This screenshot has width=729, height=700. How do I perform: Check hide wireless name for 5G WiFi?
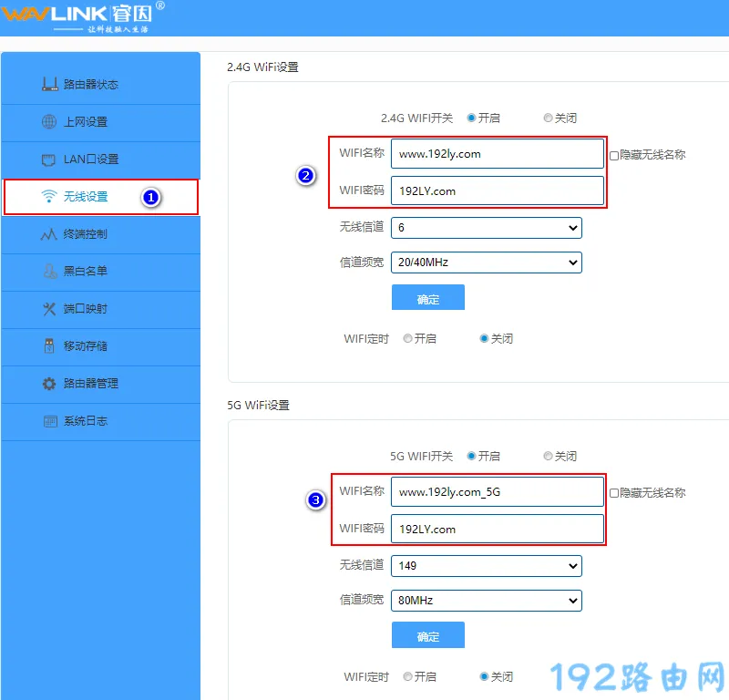[x=614, y=493]
